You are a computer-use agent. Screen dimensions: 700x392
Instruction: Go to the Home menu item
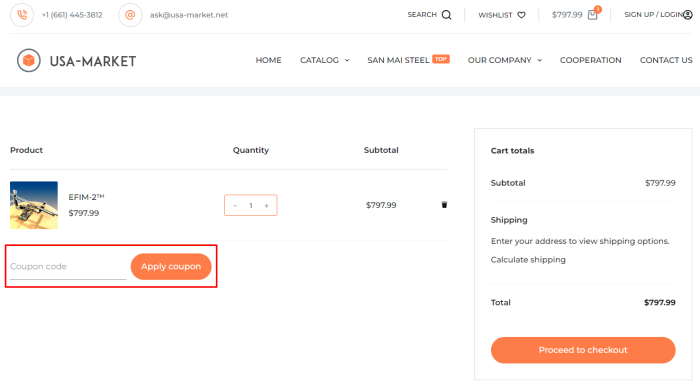[x=268, y=60]
